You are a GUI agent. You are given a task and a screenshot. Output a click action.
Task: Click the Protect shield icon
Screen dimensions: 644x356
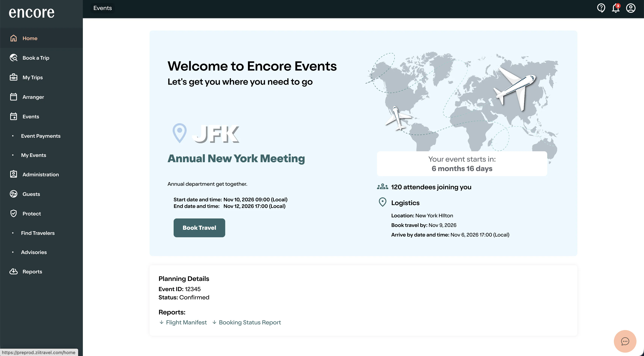[x=14, y=213]
